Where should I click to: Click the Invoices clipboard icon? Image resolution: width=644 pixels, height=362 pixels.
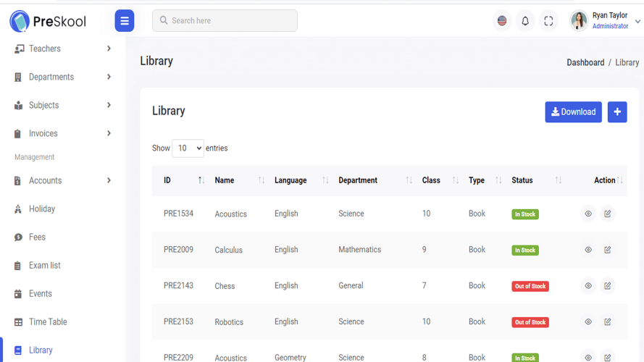coord(17,134)
